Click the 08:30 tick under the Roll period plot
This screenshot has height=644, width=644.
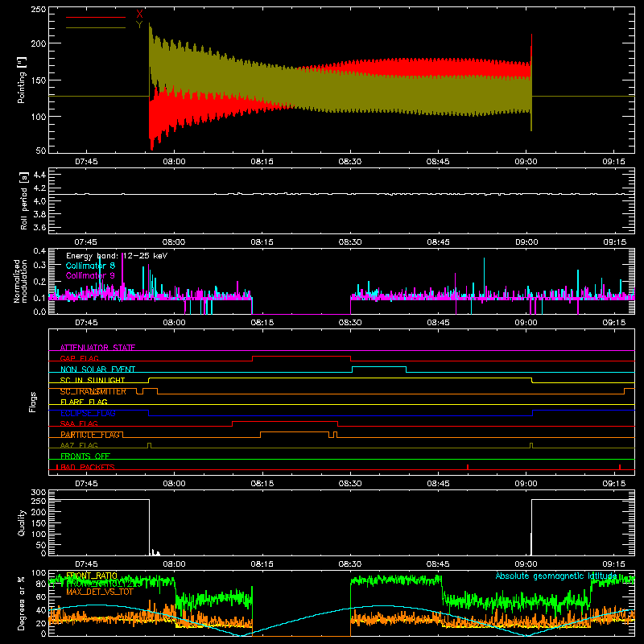[350, 242]
